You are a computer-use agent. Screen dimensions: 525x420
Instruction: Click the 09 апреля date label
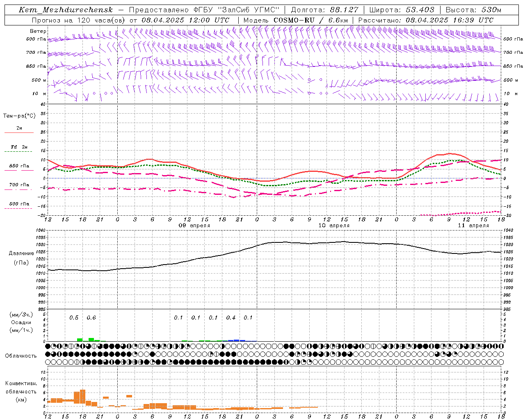(x=194, y=226)
